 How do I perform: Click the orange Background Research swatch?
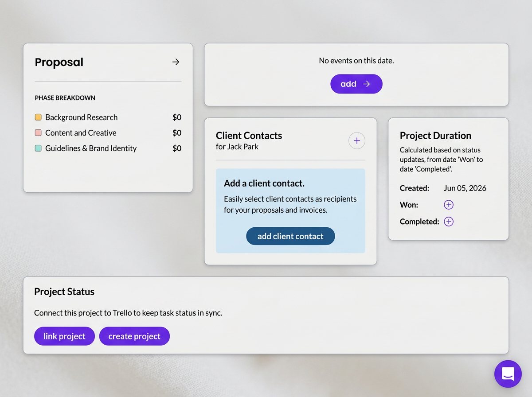tap(38, 117)
